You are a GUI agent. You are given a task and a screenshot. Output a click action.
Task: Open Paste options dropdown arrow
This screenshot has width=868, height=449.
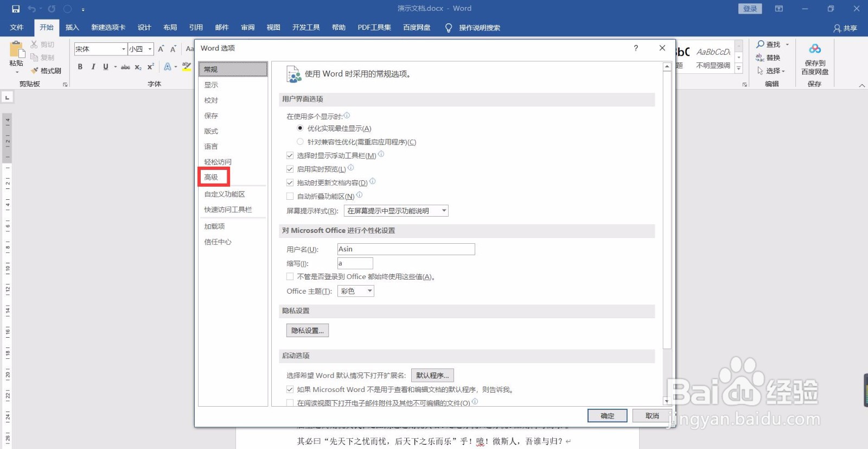17,72
